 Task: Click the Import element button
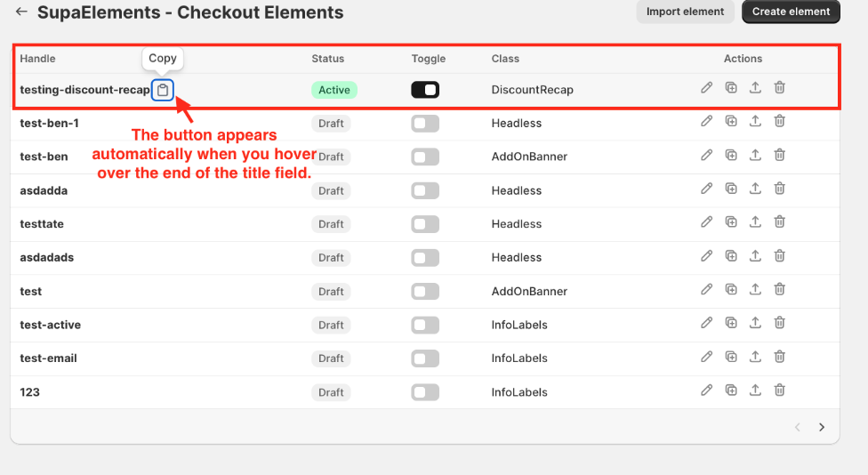pos(686,12)
